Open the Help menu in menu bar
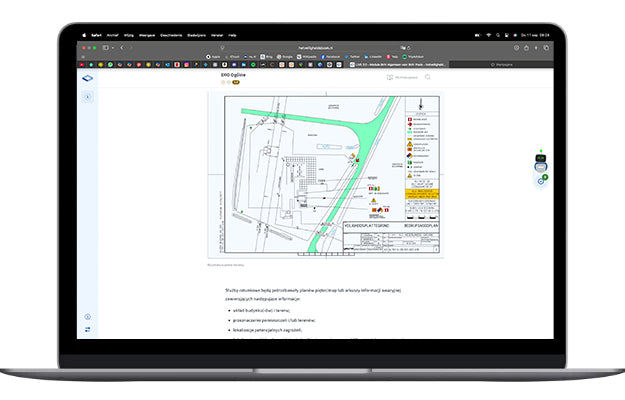 [232, 35]
